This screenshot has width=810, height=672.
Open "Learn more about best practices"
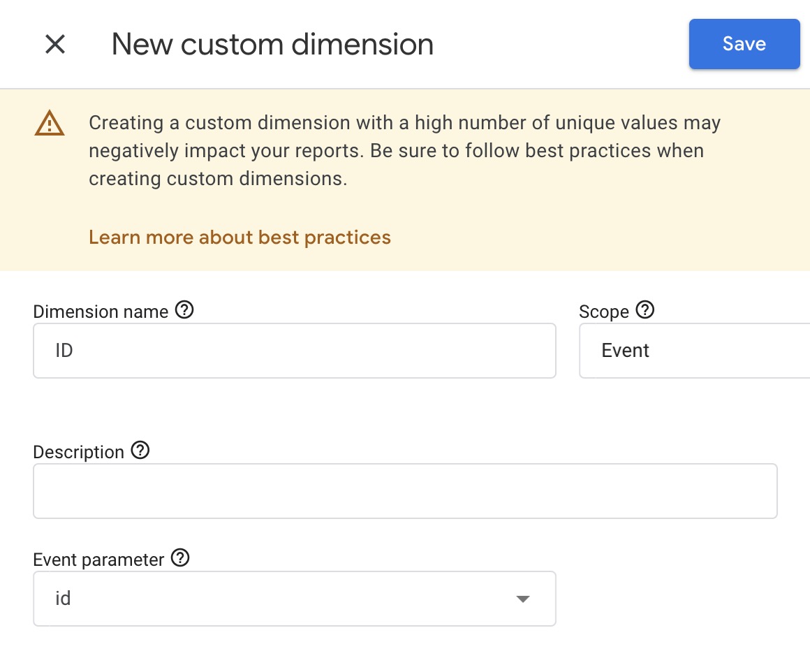(x=240, y=238)
